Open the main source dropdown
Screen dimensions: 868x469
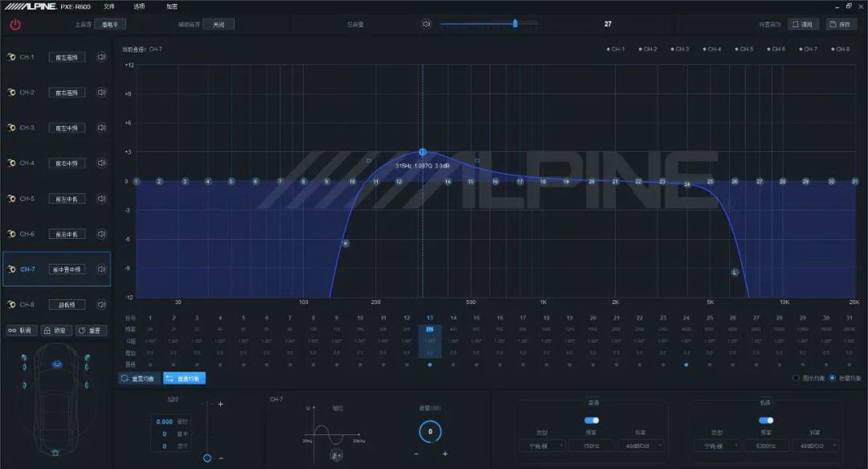pos(110,24)
